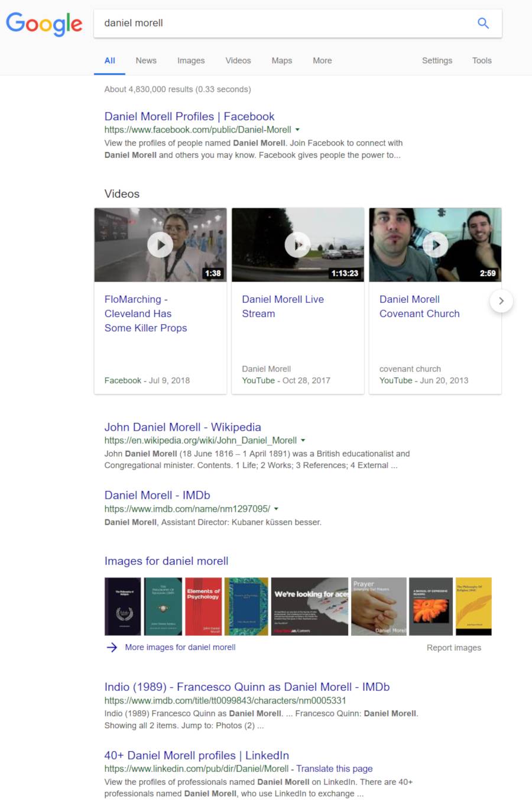Open the More search menu
Screen dimensions: 532x808
pos(322,60)
